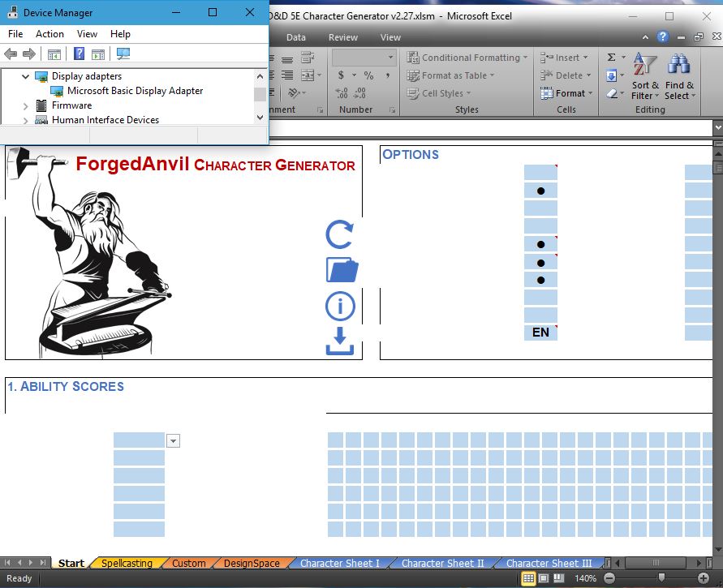Click Zoom In plus button in status bar

(x=704, y=578)
